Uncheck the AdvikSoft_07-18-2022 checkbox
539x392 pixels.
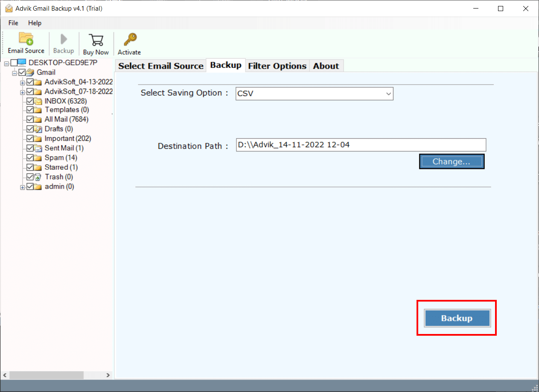(30, 92)
